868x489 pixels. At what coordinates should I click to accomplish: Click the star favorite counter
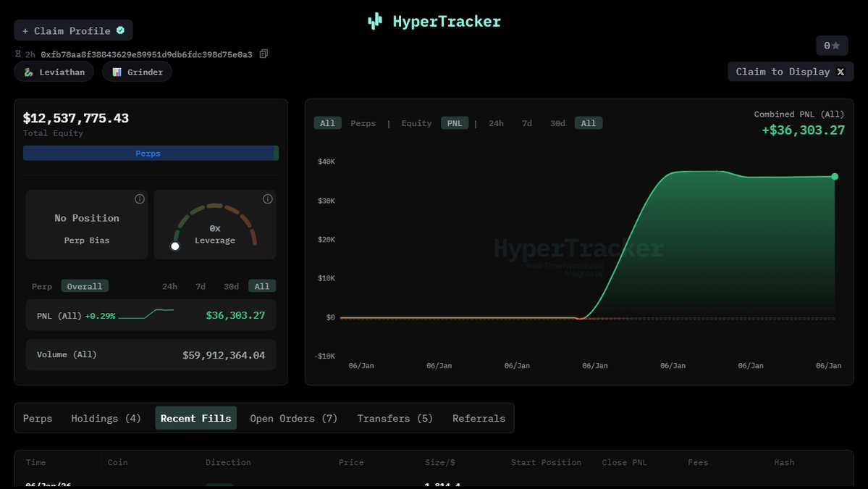(832, 46)
